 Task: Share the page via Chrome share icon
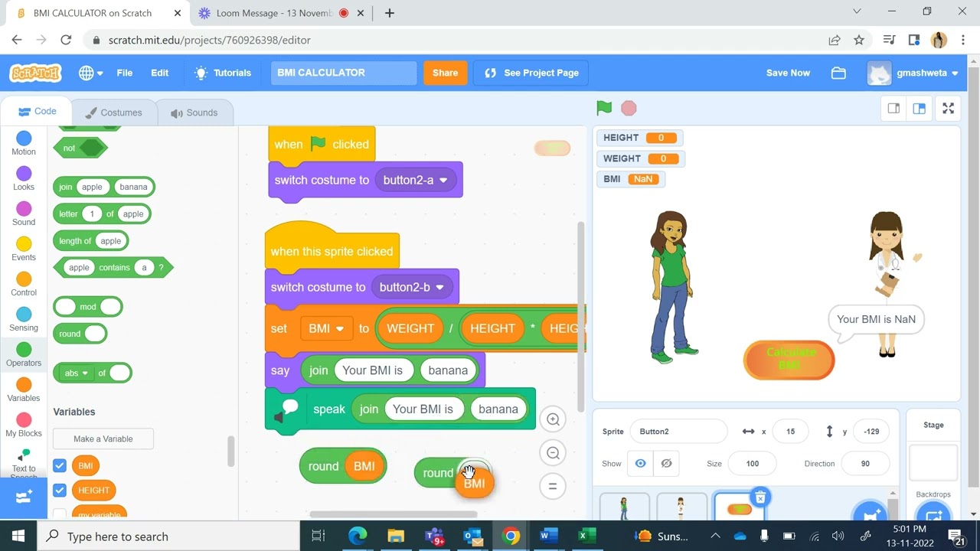[835, 40]
